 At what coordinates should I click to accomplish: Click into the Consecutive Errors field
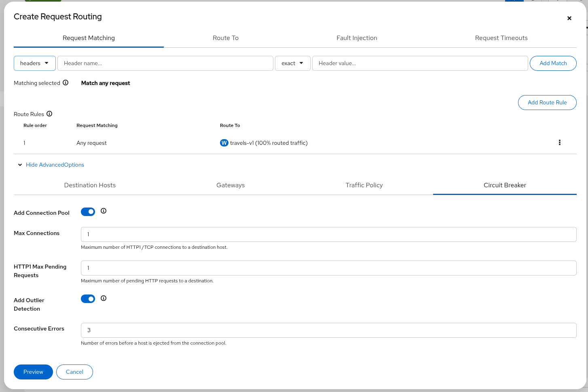328,330
